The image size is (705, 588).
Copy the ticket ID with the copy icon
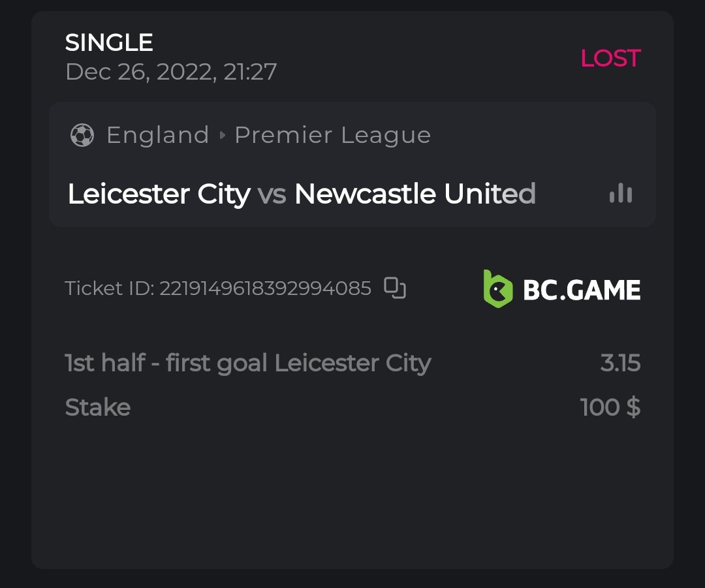tap(395, 288)
